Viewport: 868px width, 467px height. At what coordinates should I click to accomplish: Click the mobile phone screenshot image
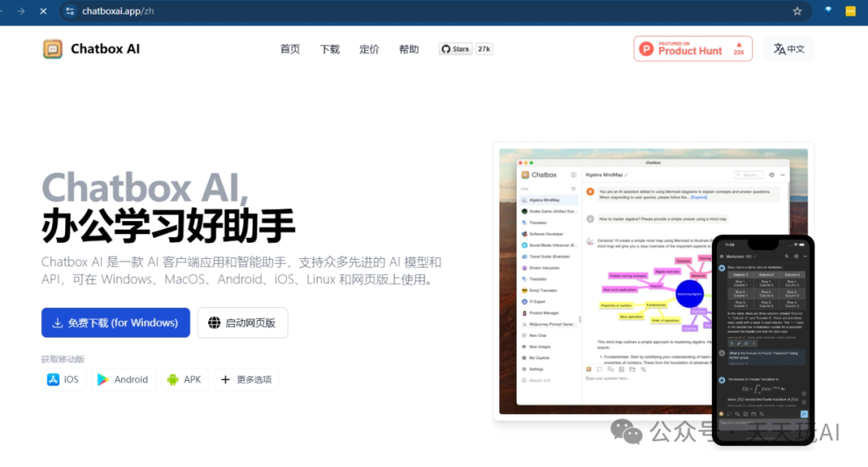(x=763, y=340)
